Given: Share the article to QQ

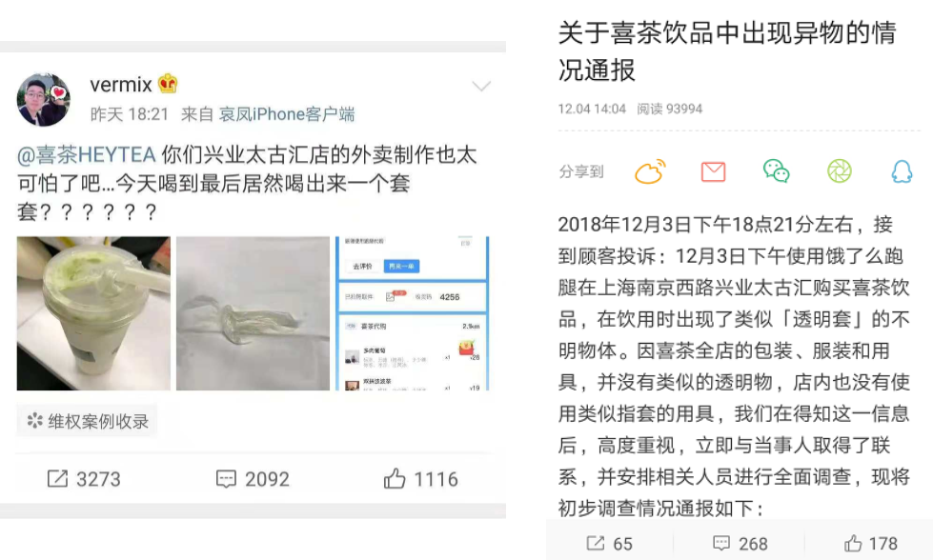Looking at the screenshot, I should tap(903, 171).
